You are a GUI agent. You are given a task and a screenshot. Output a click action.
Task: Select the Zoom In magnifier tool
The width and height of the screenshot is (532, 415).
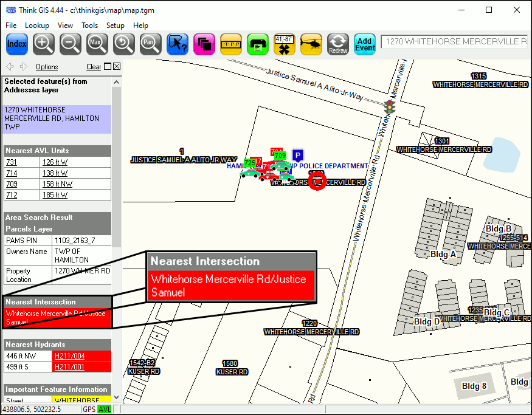point(44,44)
